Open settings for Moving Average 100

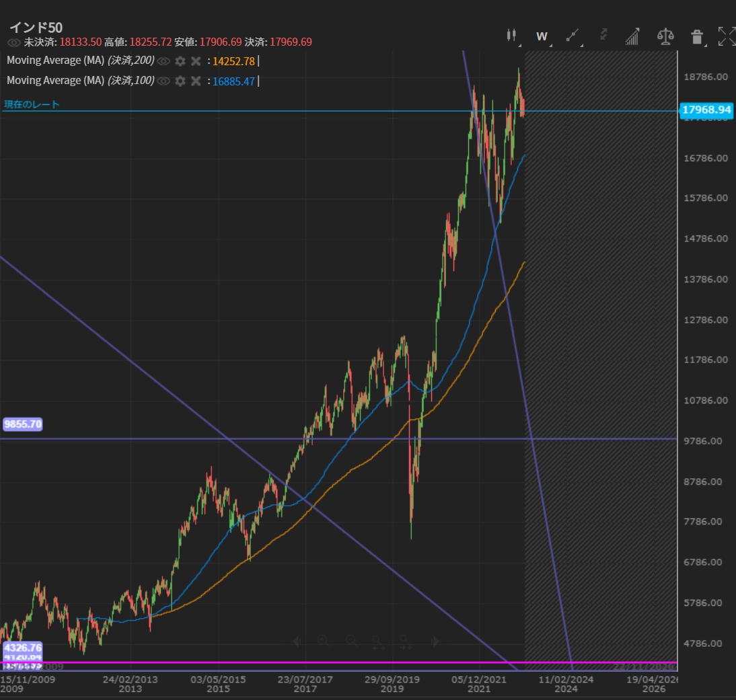coord(180,81)
